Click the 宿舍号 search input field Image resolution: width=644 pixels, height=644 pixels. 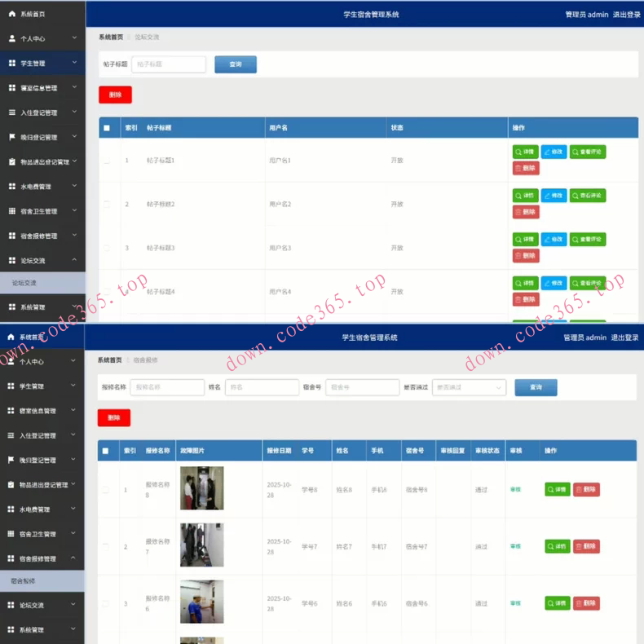[x=362, y=387]
